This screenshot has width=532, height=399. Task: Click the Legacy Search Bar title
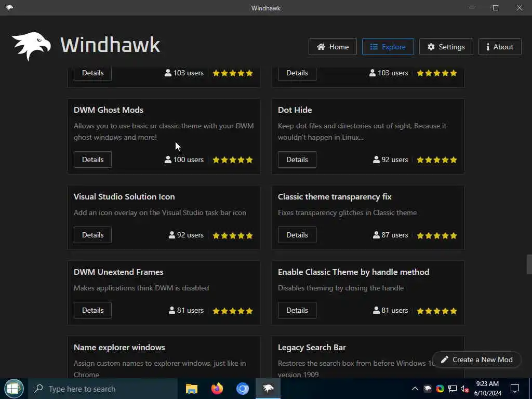[x=312, y=348]
